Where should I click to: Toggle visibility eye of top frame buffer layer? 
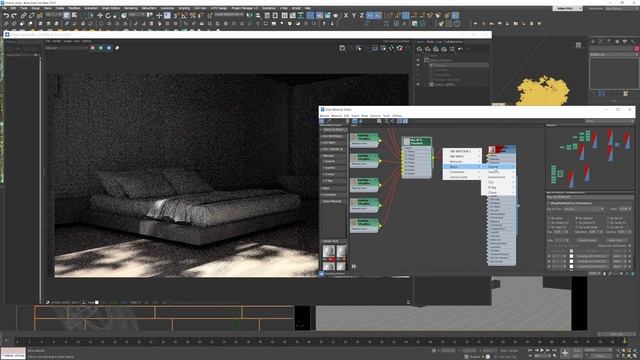tap(418, 60)
